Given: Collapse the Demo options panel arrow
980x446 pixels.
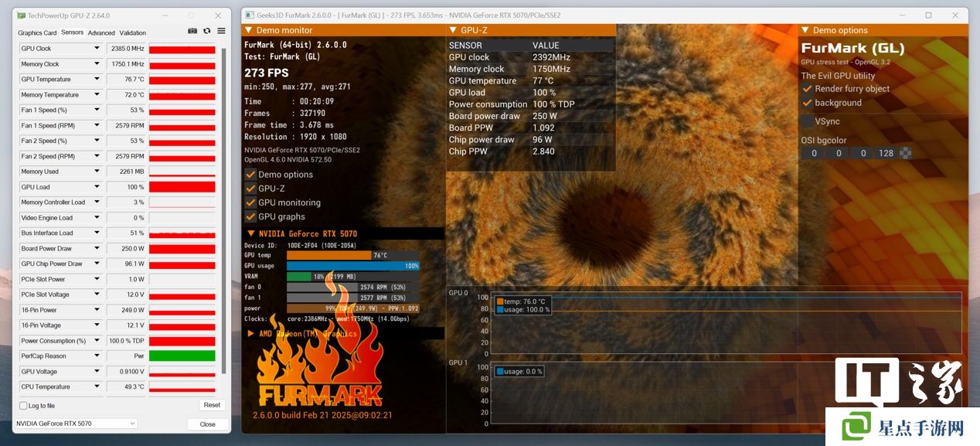Looking at the screenshot, I should tap(805, 30).
